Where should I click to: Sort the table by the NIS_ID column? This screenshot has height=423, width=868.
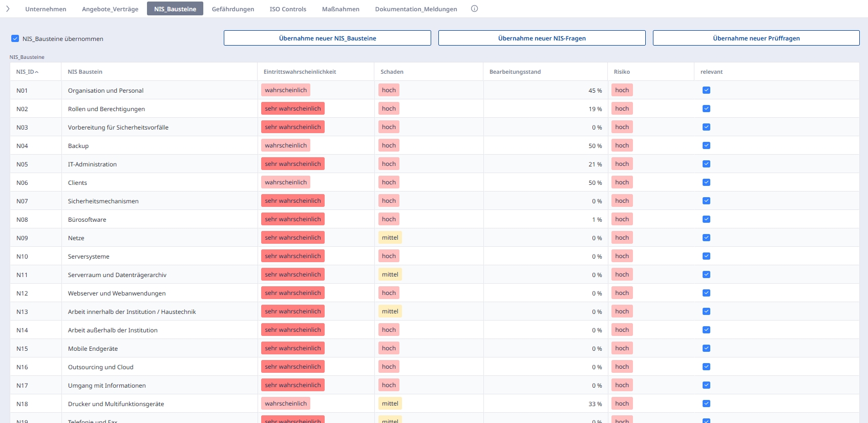(x=27, y=72)
